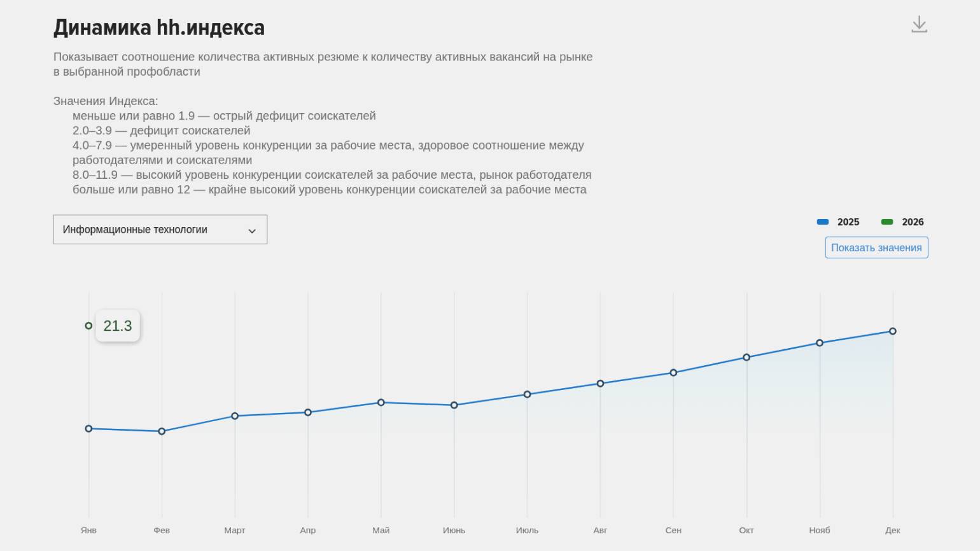Select the May data point marker

[381, 403]
